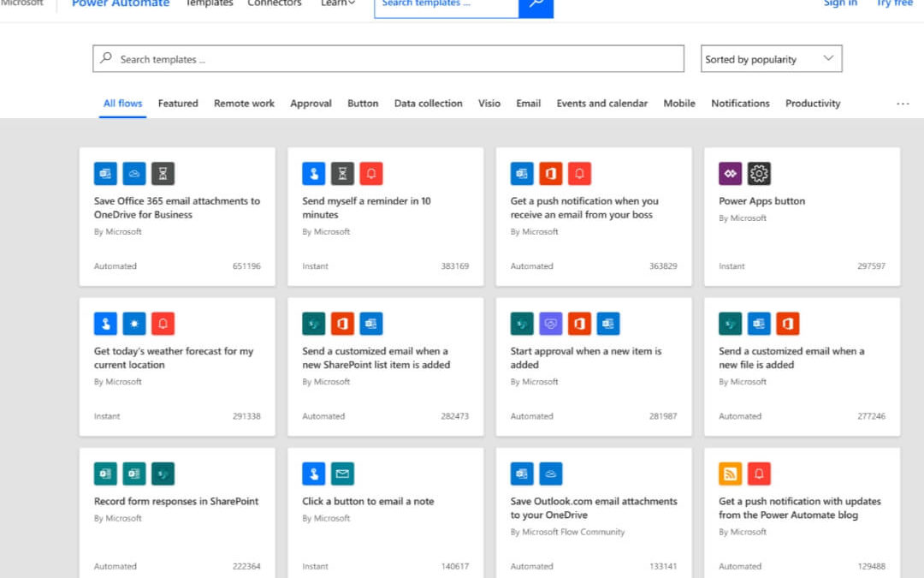Click the red bell icon in weather forecast card
The image size is (924, 578).
tap(163, 323)
